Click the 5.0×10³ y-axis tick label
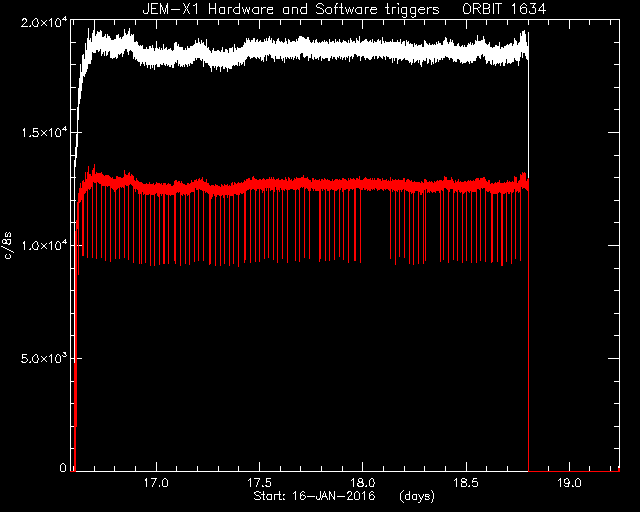Screen dimensions: 640x512 (x=44, y=358)
